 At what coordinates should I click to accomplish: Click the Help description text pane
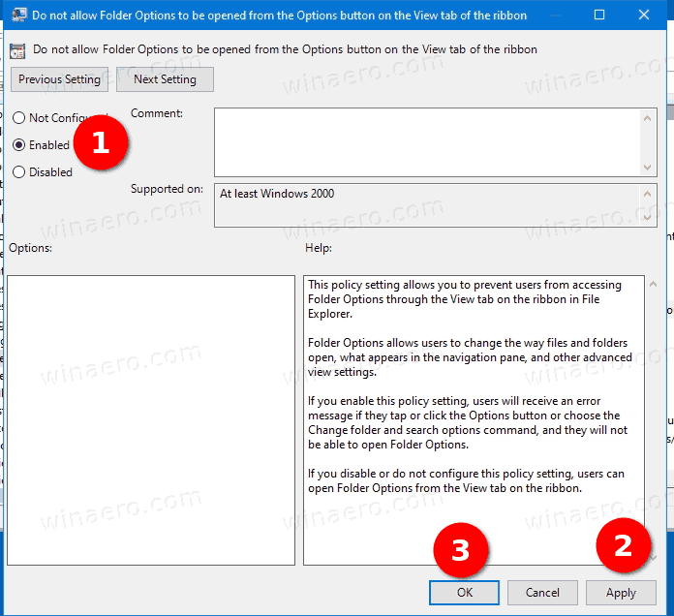(x=474, y=420)
